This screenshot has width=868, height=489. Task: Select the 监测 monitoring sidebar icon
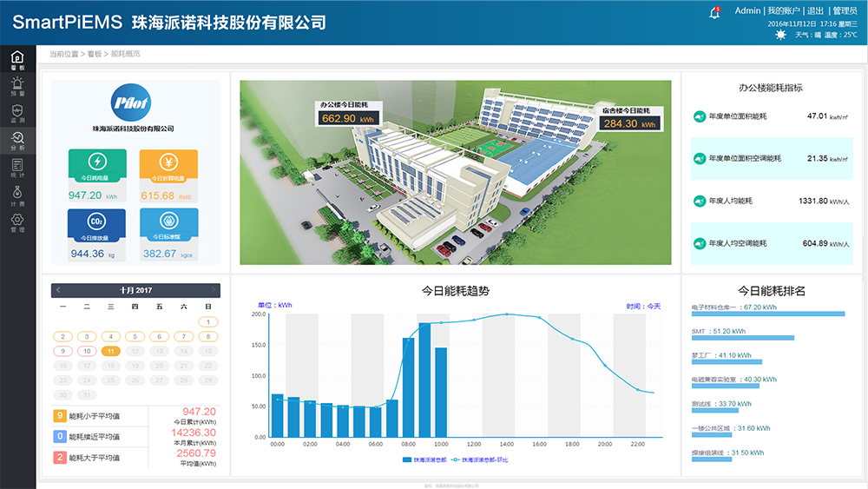pyautogui.click(x=17, y=113)
